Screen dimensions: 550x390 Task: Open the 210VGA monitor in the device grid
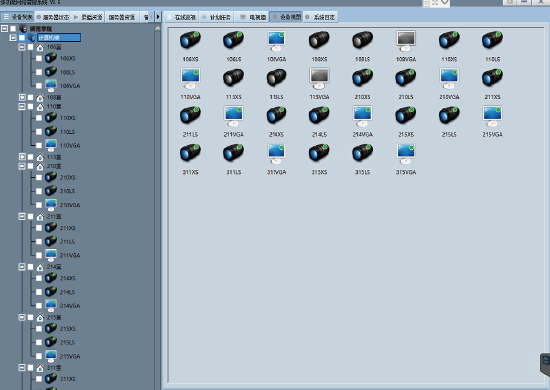click(449, 78)
